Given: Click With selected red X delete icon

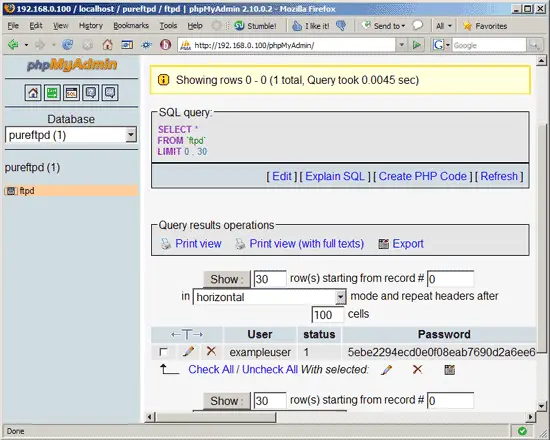Looking at the screenshot, I should pos(417,369).
